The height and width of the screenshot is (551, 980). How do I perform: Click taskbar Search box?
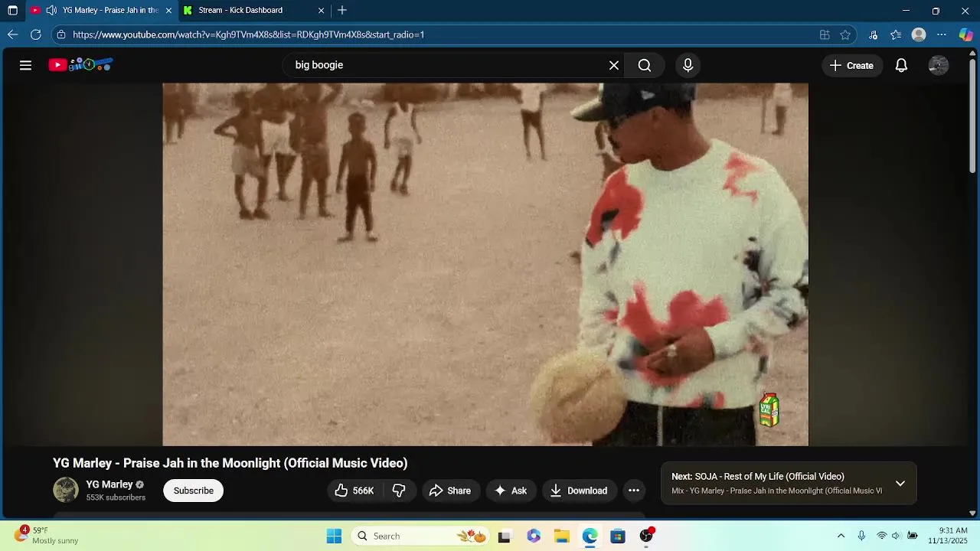[421, 536]
